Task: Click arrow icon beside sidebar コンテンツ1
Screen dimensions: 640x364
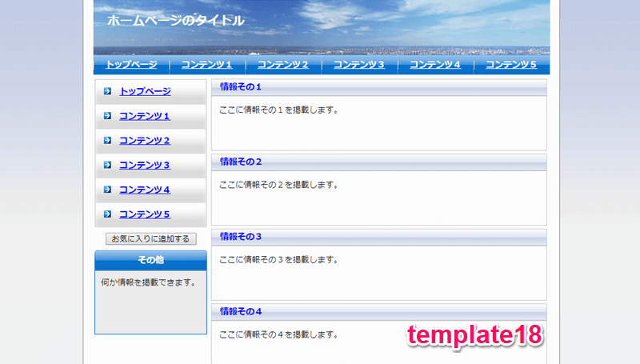Action: click(x=107, y=116)
